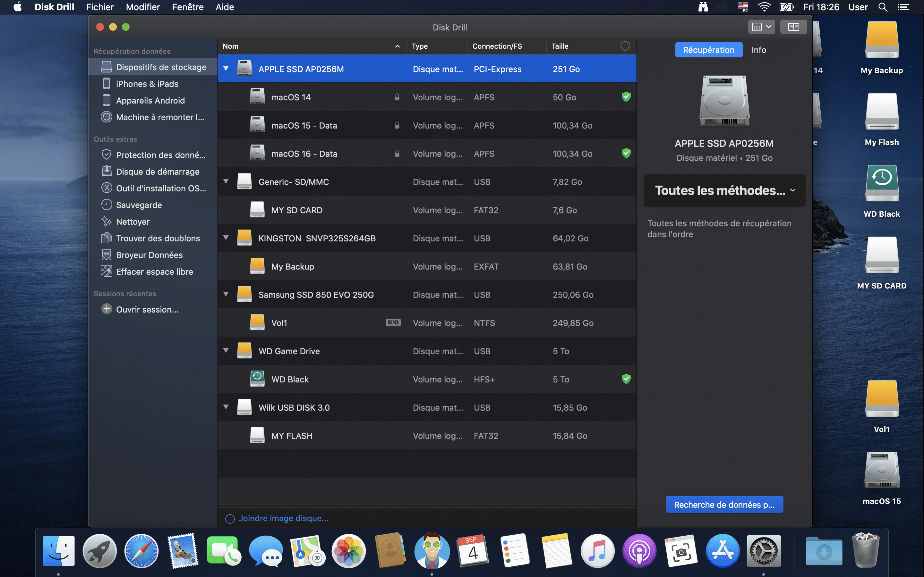The width and height of the screenshot is (924, 577).
Task: Sort list by the Taille column header
Action: 560,46
